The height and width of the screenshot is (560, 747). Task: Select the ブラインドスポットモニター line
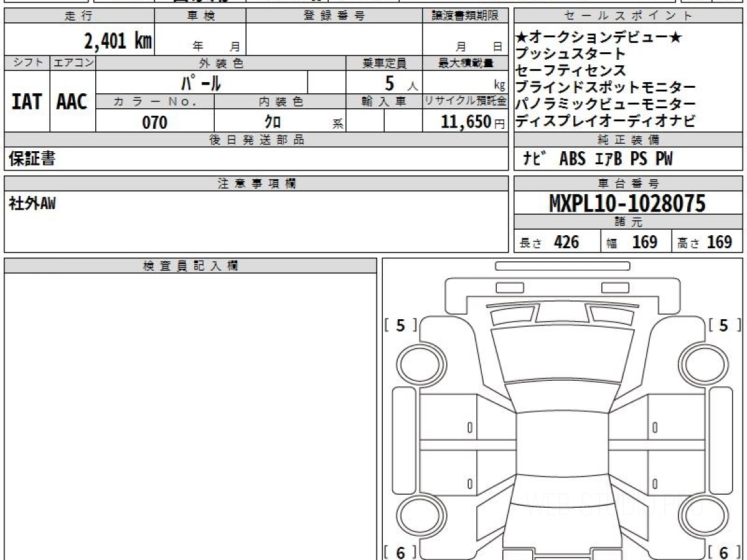pos(606,88)
